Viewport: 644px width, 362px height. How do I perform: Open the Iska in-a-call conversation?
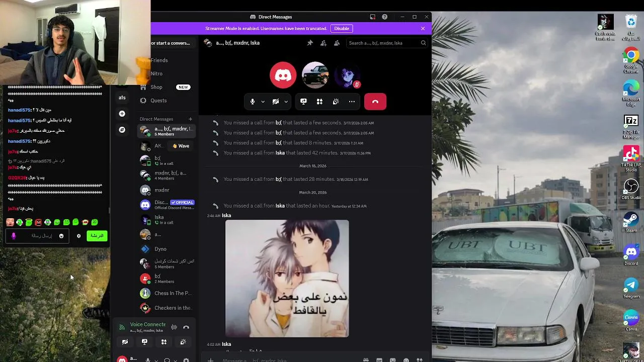(166, 219)
